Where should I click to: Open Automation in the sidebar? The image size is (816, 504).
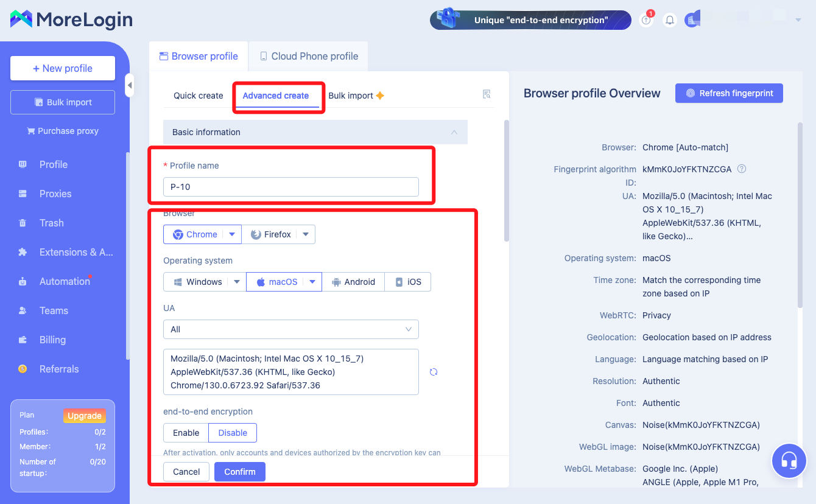[65, 281]
